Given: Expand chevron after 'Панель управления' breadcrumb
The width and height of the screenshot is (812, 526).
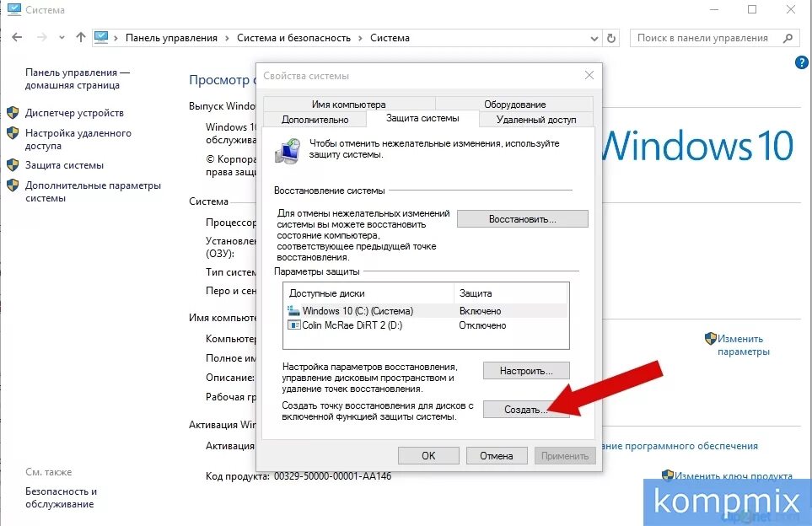Looking at the screenshot, I should 227,38.
